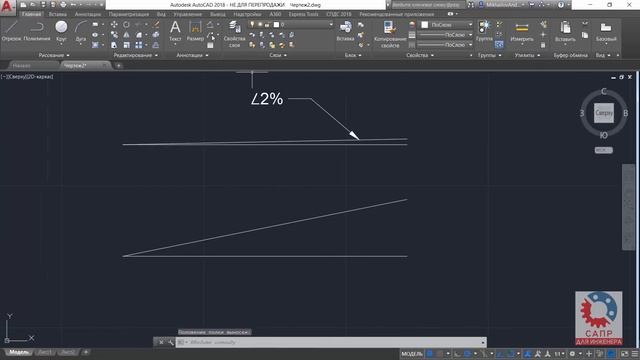Select the Дуга arc tool
The image size is (640, 360).
pos(81,31)
